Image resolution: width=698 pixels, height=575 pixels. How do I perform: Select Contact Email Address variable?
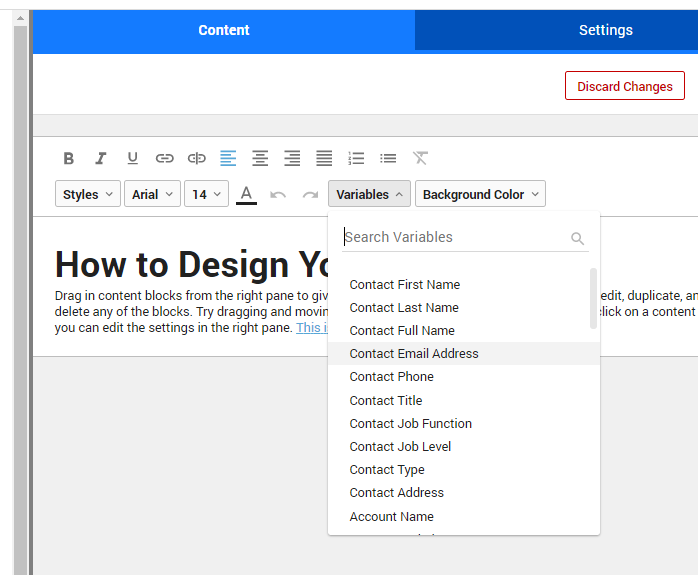click(x=464, y=354)
